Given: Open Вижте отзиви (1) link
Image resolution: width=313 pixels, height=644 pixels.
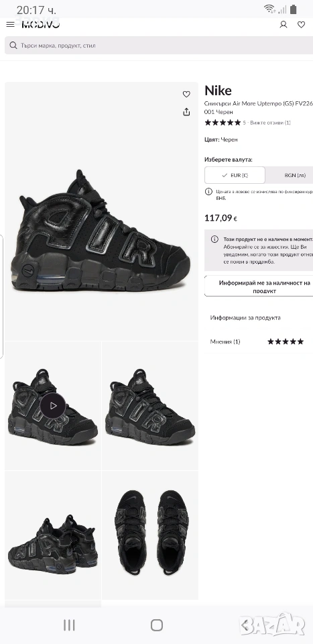Looking at the screenshot, I should coord(269,122).
